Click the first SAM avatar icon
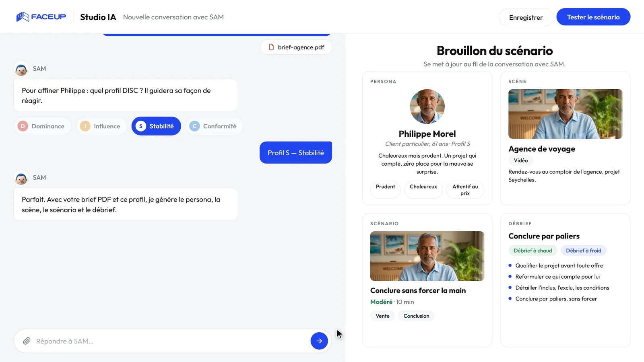Viewport: 644px width, 362px height. pyautogui.click(x=21, y=69)
